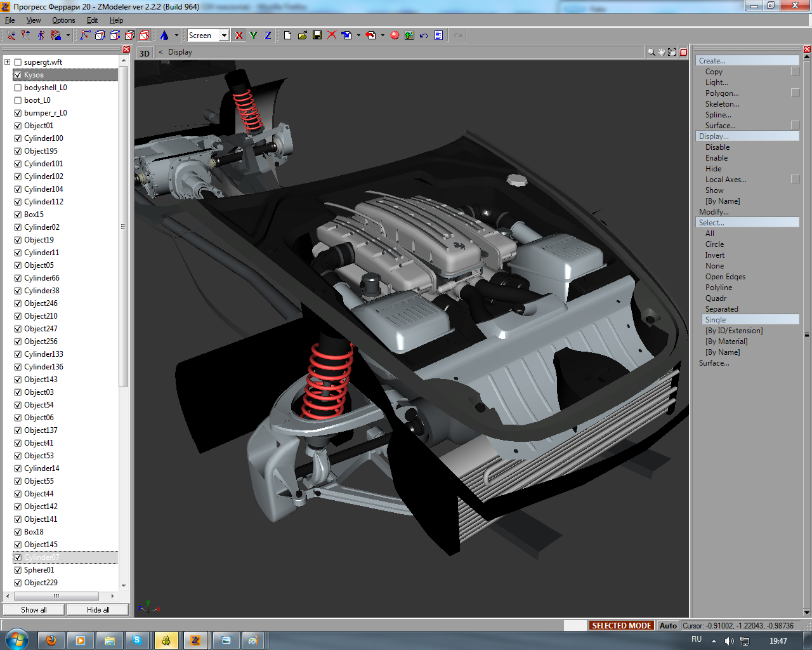Select the viewport pan hand tool

click(661, 53)
